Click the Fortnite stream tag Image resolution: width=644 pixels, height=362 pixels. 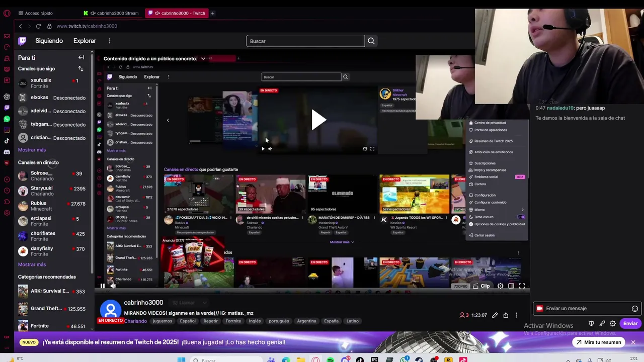tap(233, 321)
